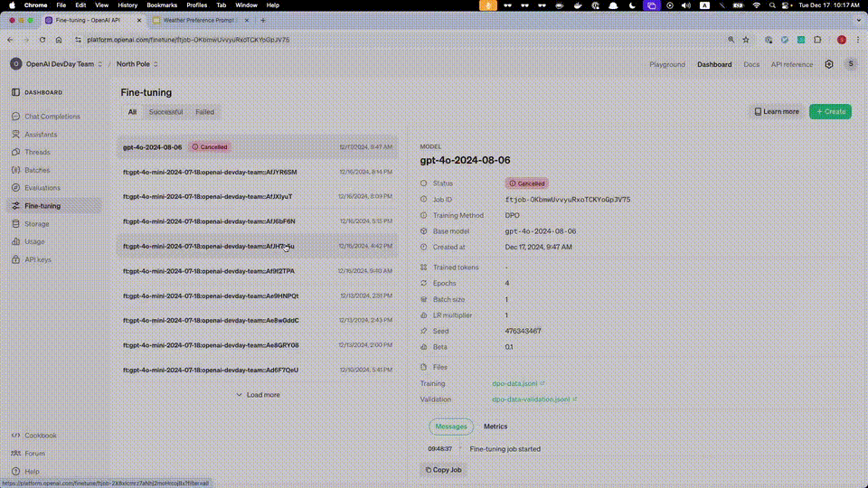The height and width of the screenshot is (488, 868).
Task: Open the Metrics tab
Action: 495,427
